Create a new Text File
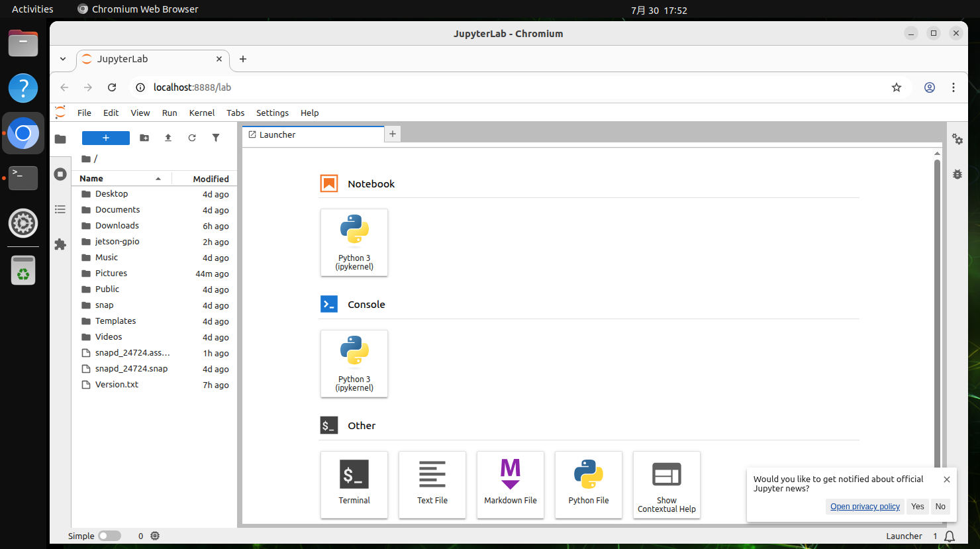Image resolution: width=980 pixels, height=549 pixels. tap(432, 485)
